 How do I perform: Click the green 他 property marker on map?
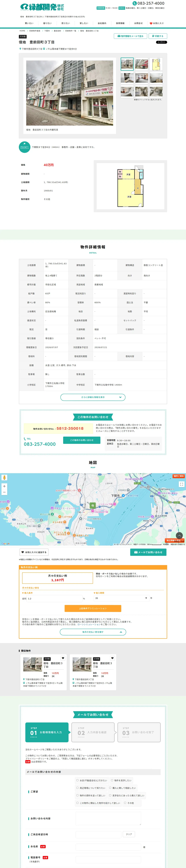93,505
